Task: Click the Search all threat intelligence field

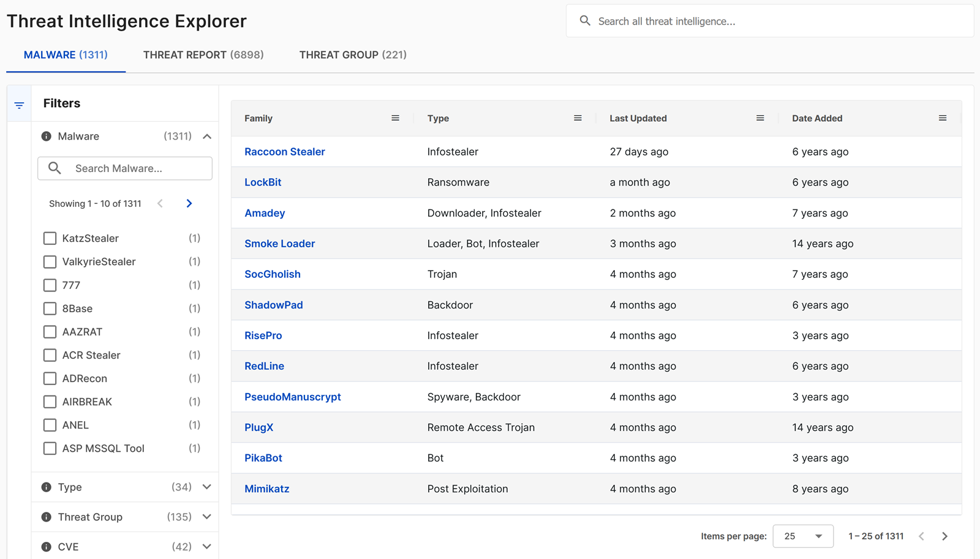Action: pos(770,21)
